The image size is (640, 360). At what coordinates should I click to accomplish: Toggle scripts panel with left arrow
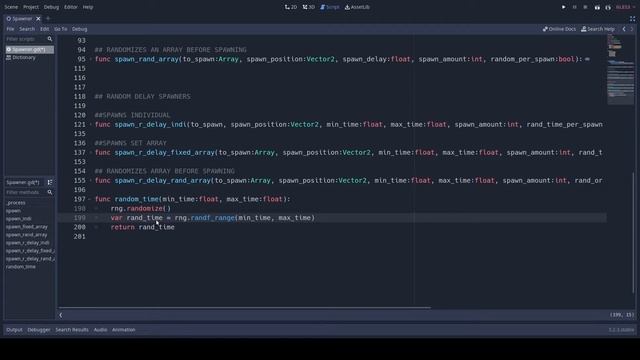pyautogui.click(x=61, y=315)
